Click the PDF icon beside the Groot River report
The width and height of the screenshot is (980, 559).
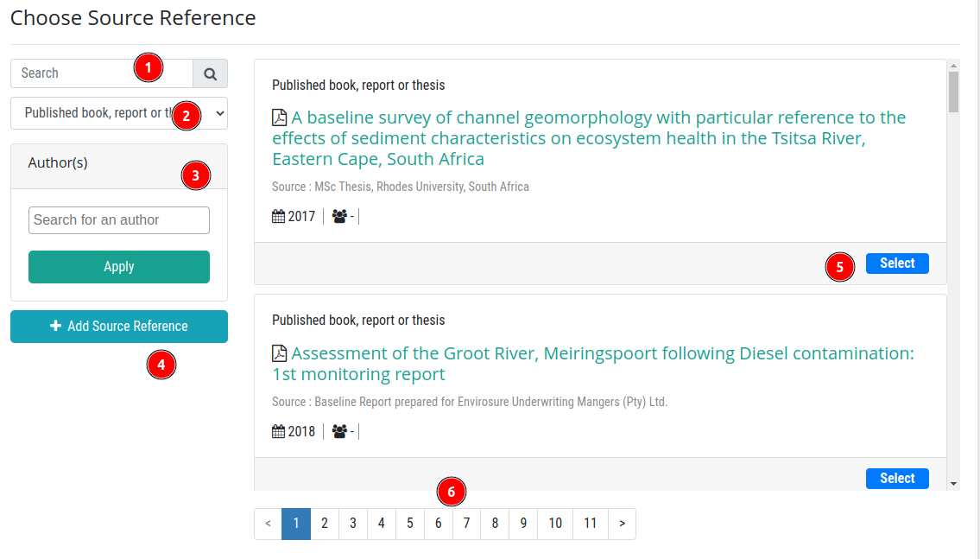[x=280, y=353]
